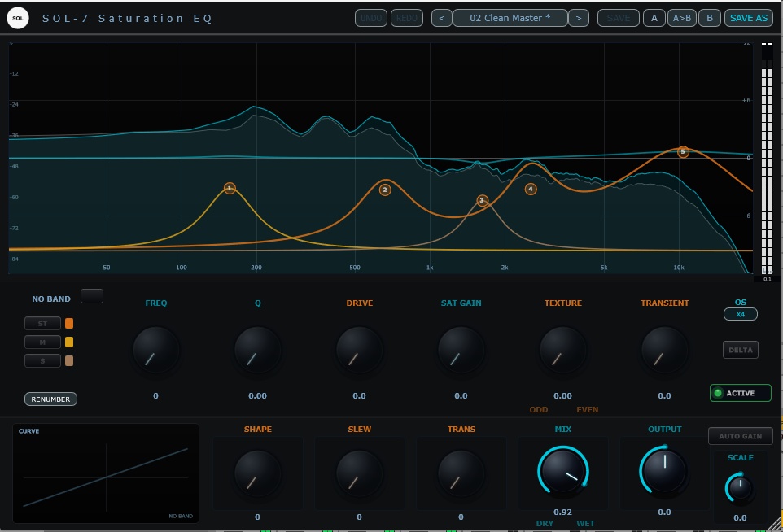The image size is (783, 532).
Task: Click the TEXTURE value 0.00
Action: pos(562,396)
